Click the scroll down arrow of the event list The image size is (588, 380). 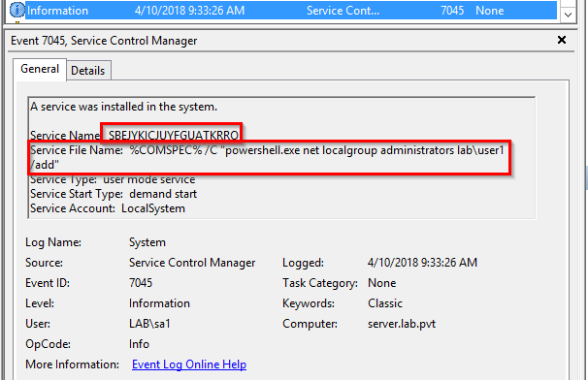tap(568, 15)
